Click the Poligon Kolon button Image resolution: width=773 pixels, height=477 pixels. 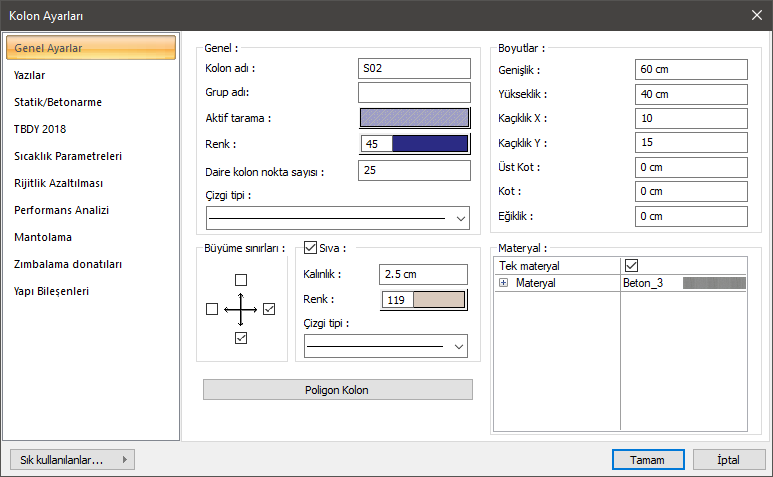(337, 389)
